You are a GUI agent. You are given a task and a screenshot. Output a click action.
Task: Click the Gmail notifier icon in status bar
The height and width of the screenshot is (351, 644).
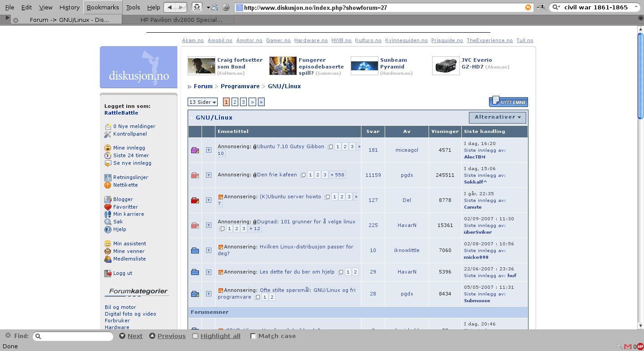[x=628, y=346]
